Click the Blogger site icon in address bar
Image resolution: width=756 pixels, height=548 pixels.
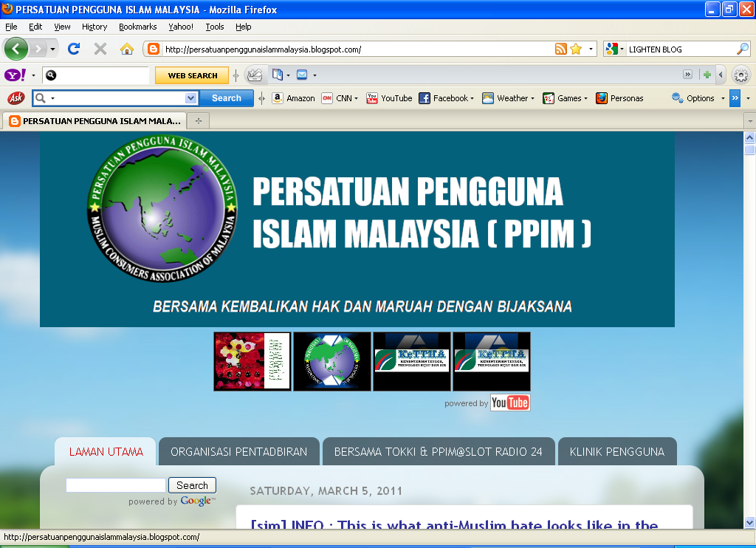point(154,49)
